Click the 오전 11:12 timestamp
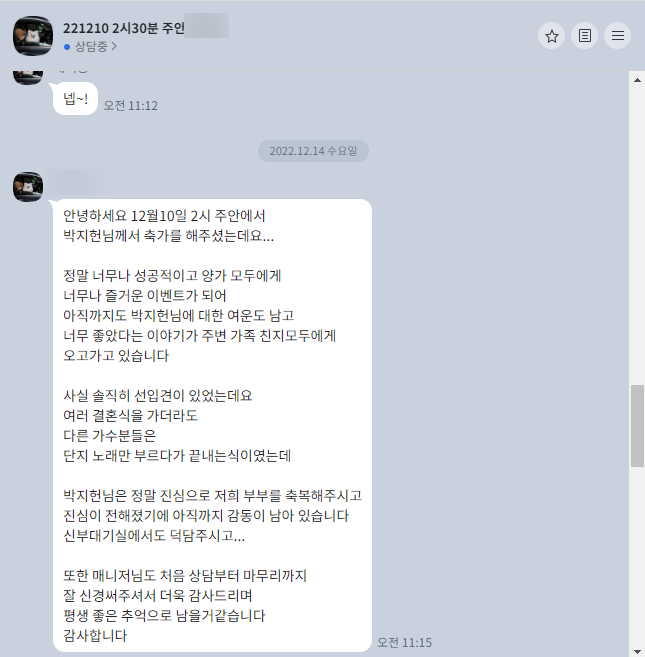 coord(131,106)
